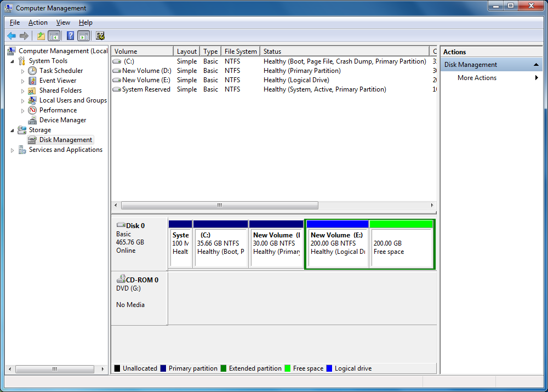Sort by the Volume column header
Viewport: 548px width, 392px height.
coord(142,52)
